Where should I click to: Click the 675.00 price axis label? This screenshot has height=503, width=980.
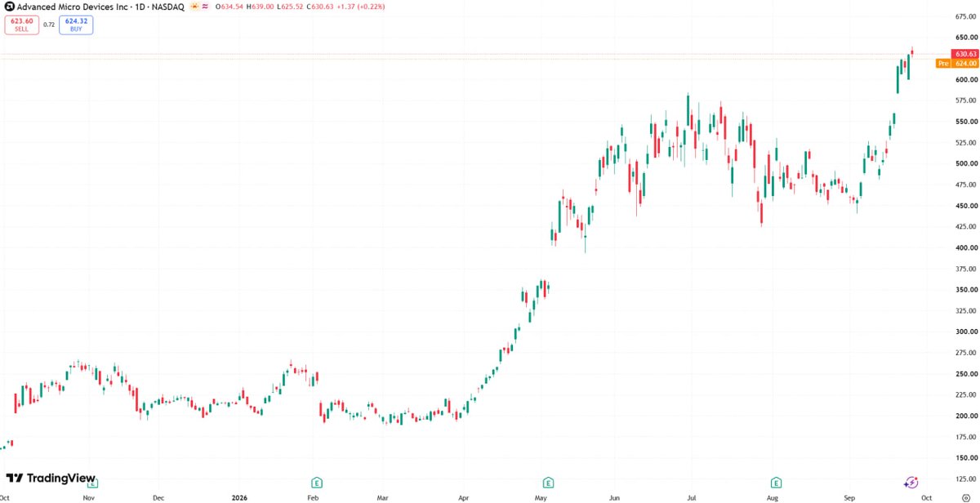[x=966, y=16]
